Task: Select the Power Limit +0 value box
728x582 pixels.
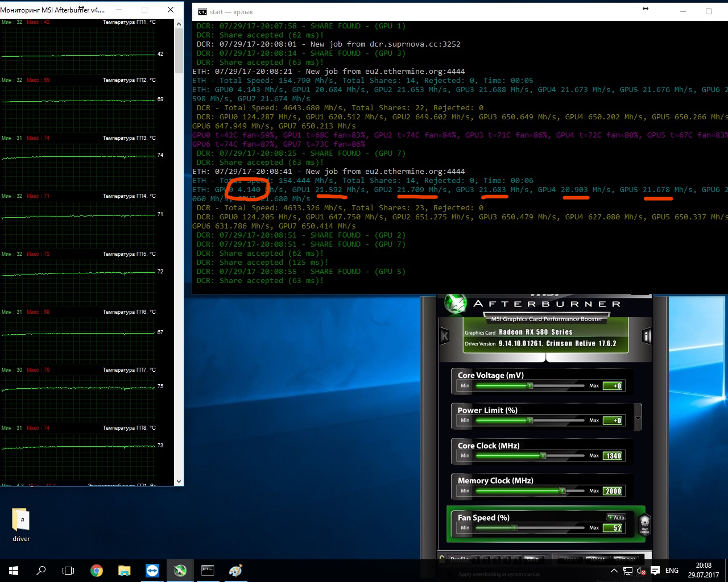Action: click(613, 421)
